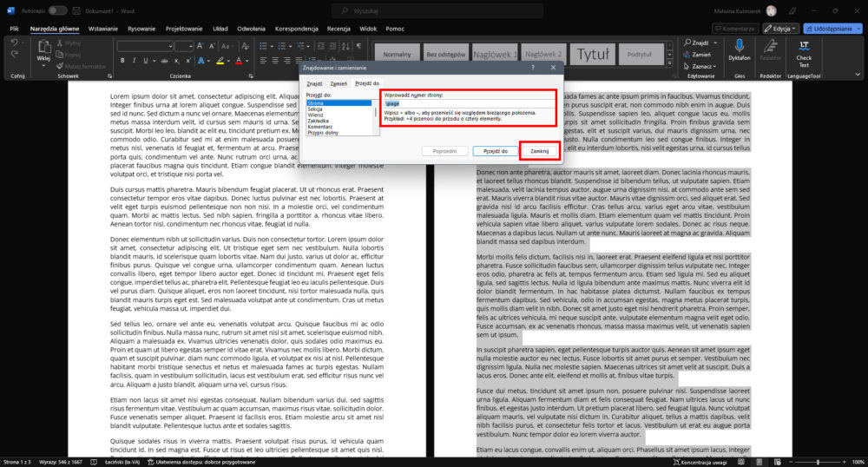Click the Przejdź do button in dialog
Image resolution: width=868 pixels, height=467 pixels.
click(496, 151)
